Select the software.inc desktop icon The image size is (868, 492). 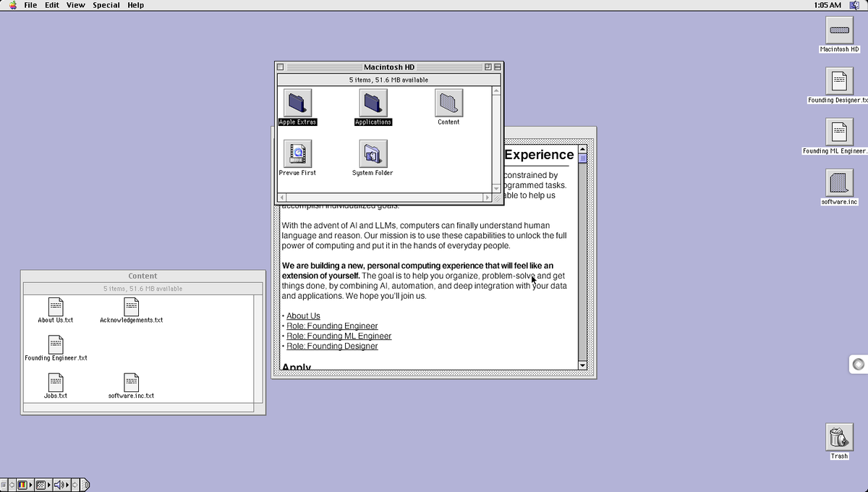tap(839, 182)
